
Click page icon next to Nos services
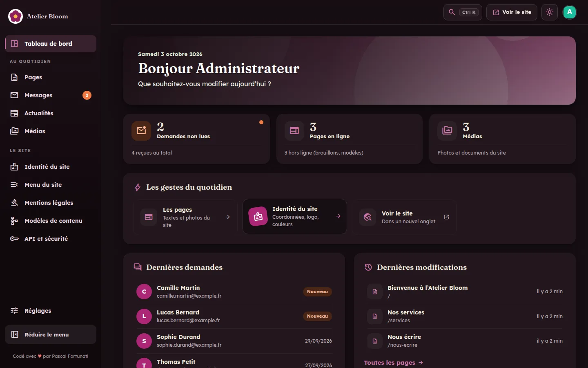click(375, 316)
